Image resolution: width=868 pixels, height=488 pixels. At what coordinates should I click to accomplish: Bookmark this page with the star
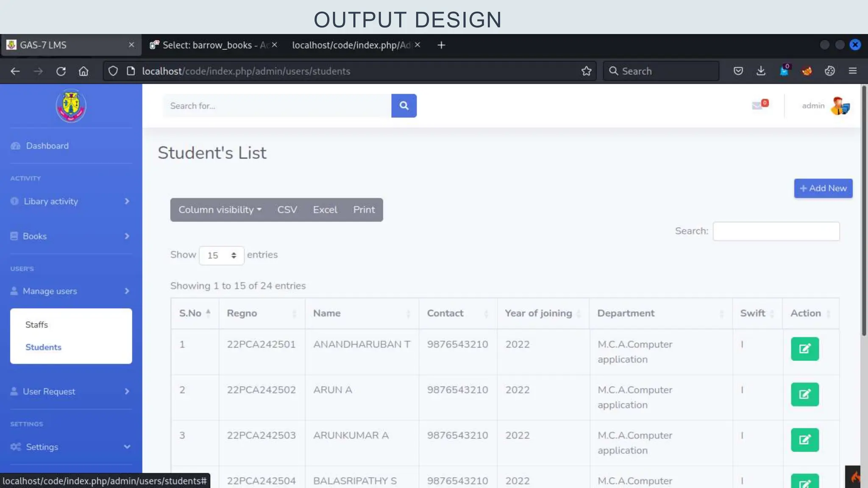(x=586, y=71)
